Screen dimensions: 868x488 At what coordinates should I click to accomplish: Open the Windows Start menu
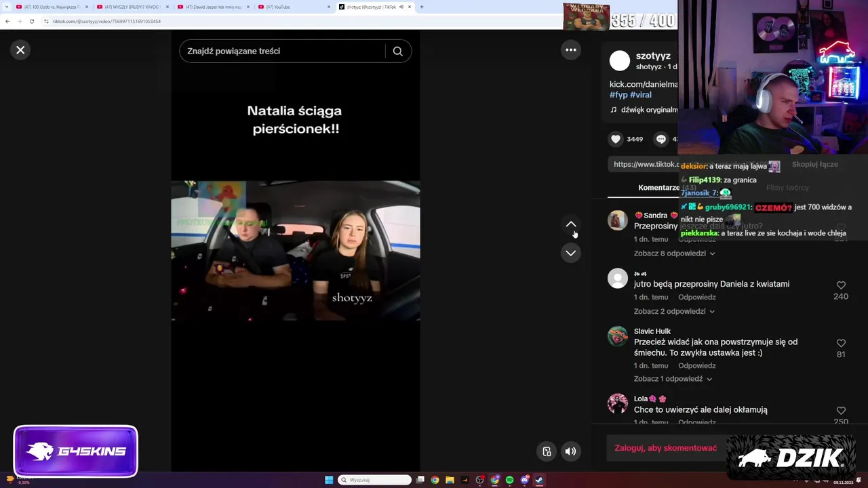coord(329,480)
